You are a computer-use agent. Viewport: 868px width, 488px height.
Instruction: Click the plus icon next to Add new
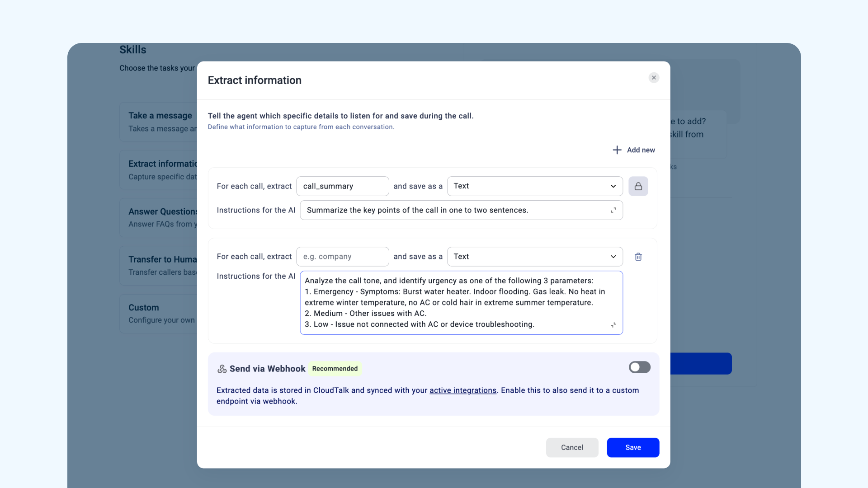[x=617, y=150]
